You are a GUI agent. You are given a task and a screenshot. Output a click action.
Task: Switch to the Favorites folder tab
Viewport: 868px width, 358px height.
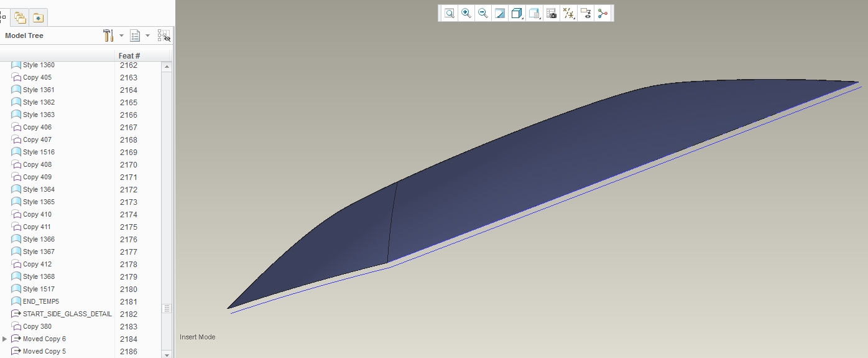pyautogui.click(x=38, y=17)
